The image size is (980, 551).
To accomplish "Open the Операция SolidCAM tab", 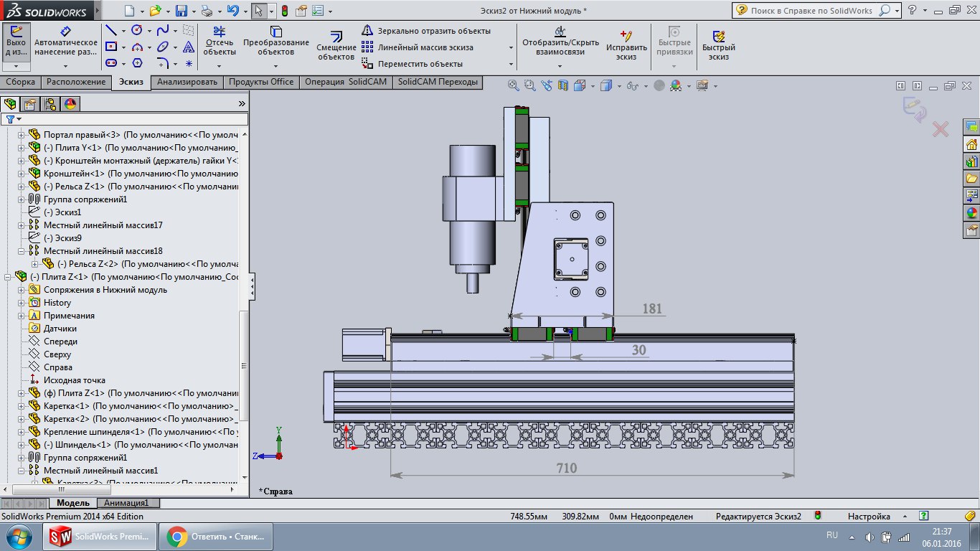I will coord(345,82).
